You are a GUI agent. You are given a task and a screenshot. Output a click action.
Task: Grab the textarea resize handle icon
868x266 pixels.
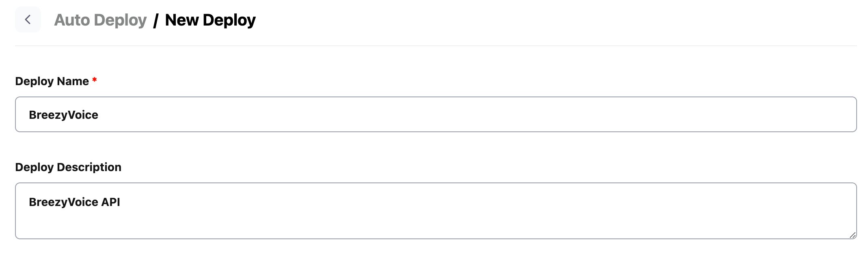(x=852, y=235)
